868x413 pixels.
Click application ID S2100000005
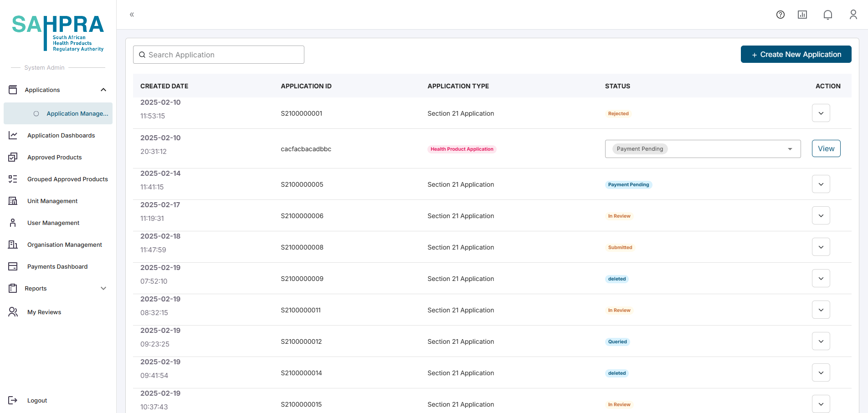pyautogui.click(x=302, y=184)
